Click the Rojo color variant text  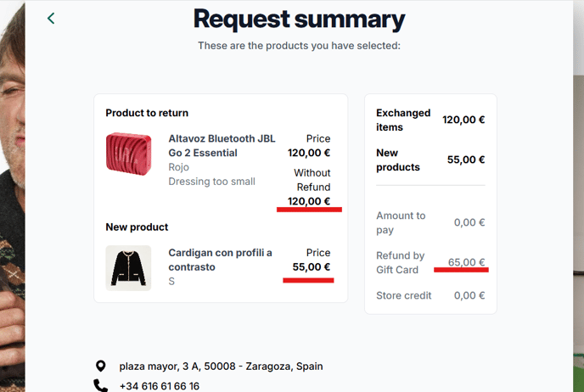pyautogui.click(x=178, y=167)
